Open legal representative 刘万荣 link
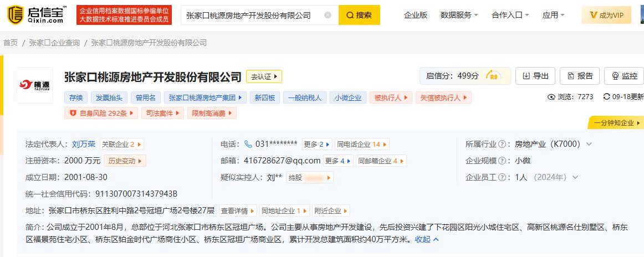Screen dimensions: 644x257 coord(84,144)
